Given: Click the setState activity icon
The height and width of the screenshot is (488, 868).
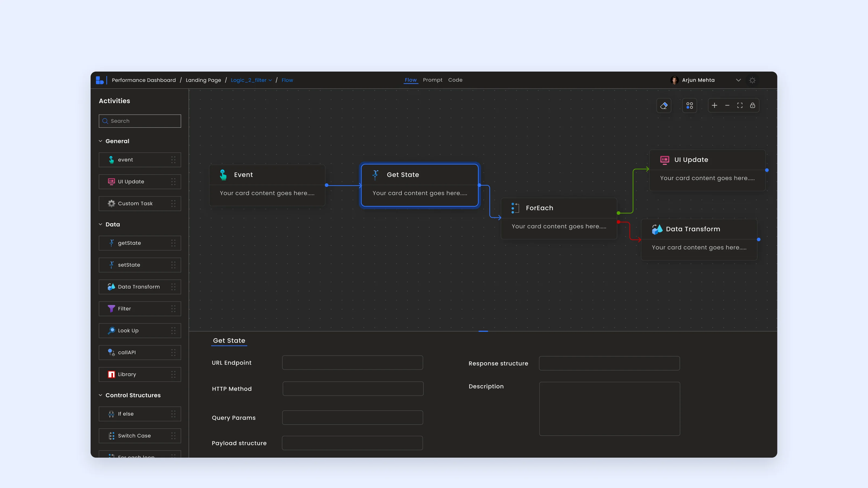Looking at the screenshot, I should tap(111, 265).
